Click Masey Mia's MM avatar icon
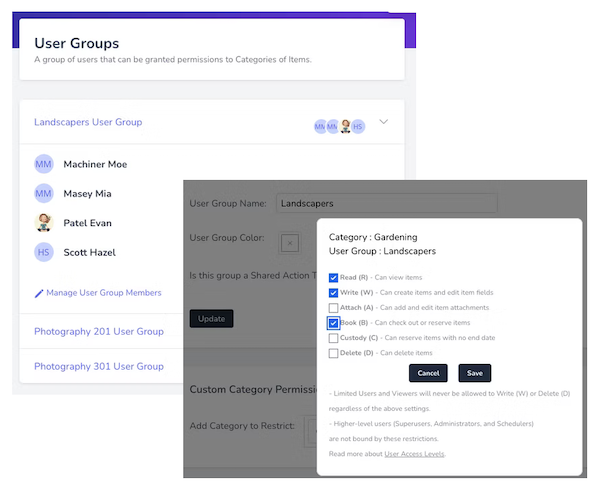 [x=44, y=193]
